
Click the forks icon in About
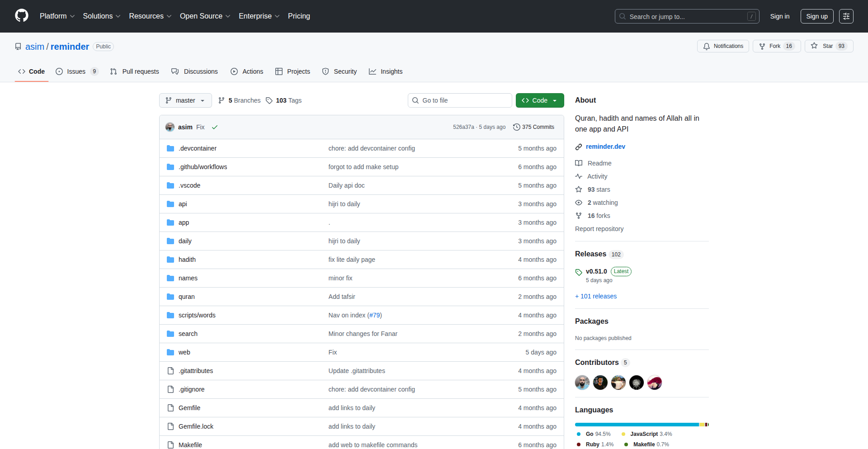[579, 216]
